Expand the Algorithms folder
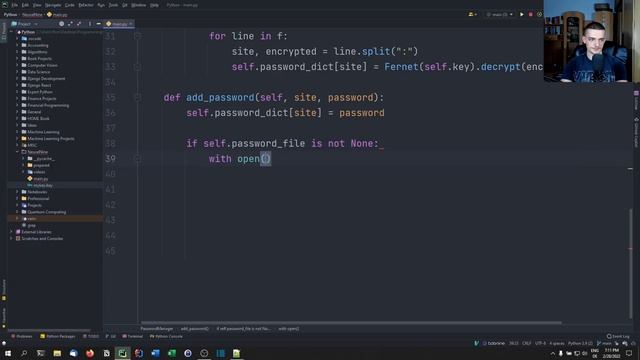 coord(18,52)
